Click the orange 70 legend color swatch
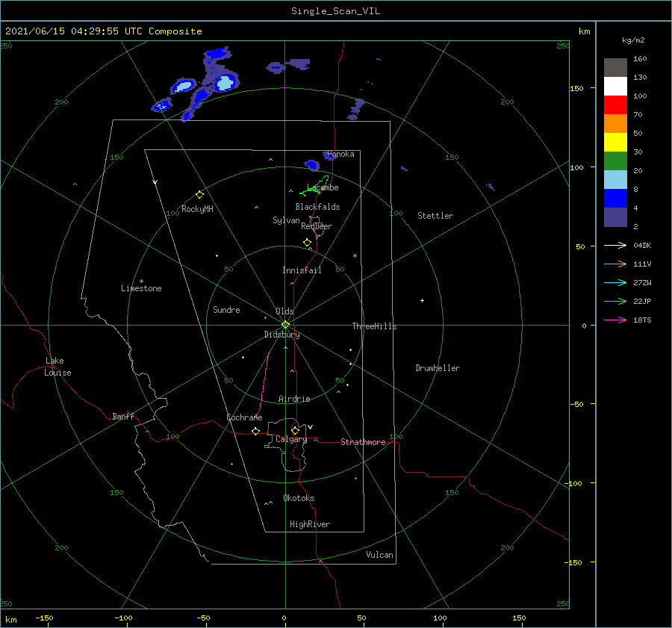Screen dimensions: 672x628 (615, 123)
